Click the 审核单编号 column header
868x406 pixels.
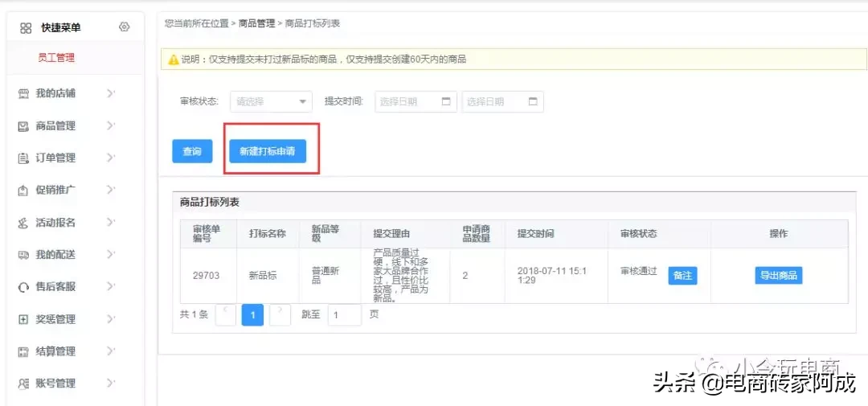[207, 234]
